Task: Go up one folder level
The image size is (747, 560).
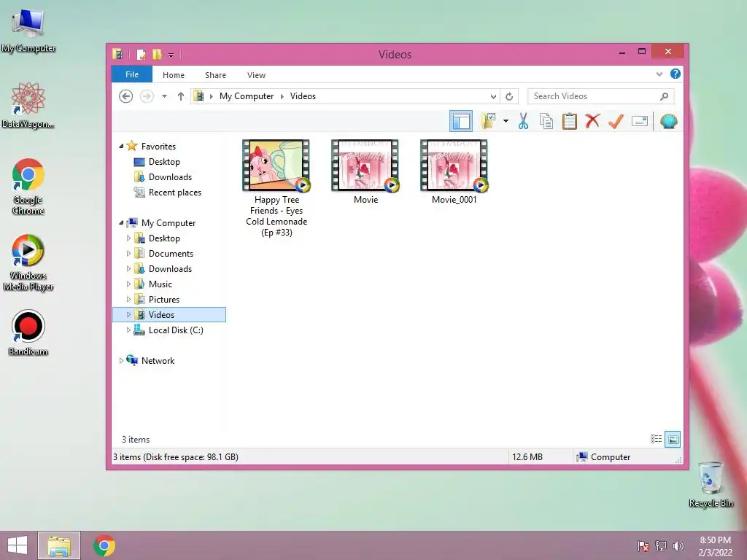Action: (181, 96)
